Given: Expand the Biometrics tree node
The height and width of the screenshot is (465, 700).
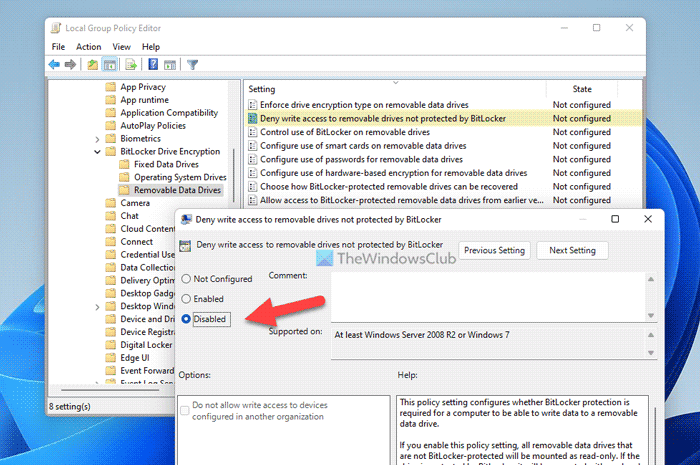Looking at the screenshot, I should (97, 139).
